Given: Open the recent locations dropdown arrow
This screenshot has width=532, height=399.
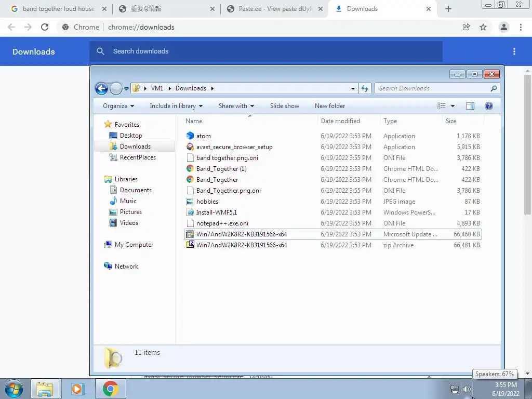Looking at the screenshot, I should pyautogui.click(x=126, y=89).
